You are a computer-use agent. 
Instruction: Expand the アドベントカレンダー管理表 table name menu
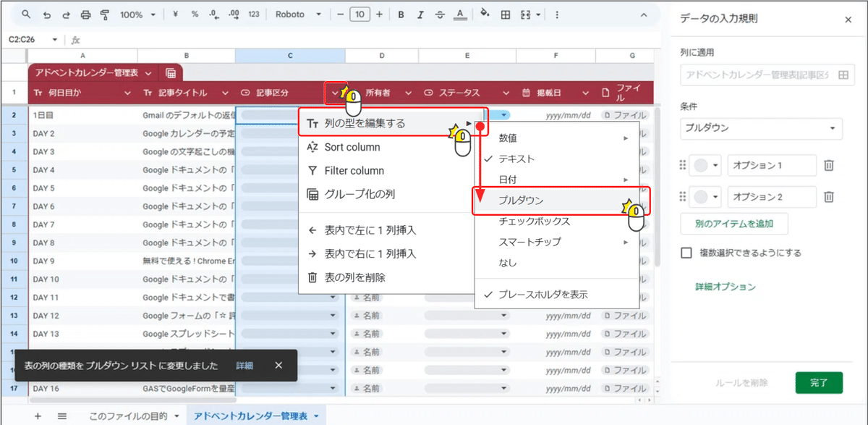pos(148,73)
